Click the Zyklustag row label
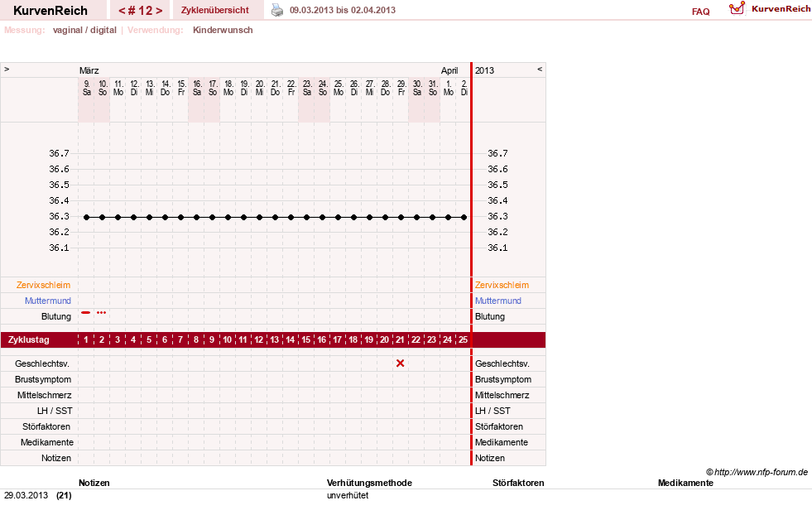 [29, 339]
